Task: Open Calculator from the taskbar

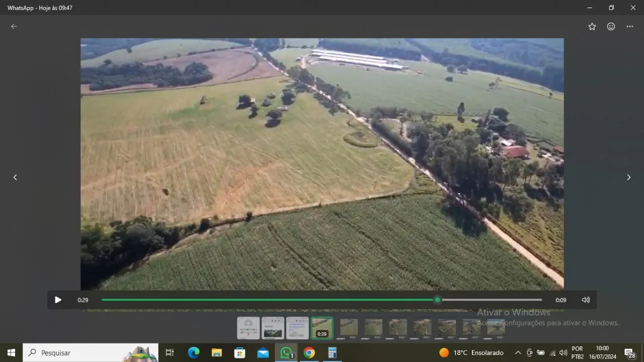Action: click(x=333, y=353)
